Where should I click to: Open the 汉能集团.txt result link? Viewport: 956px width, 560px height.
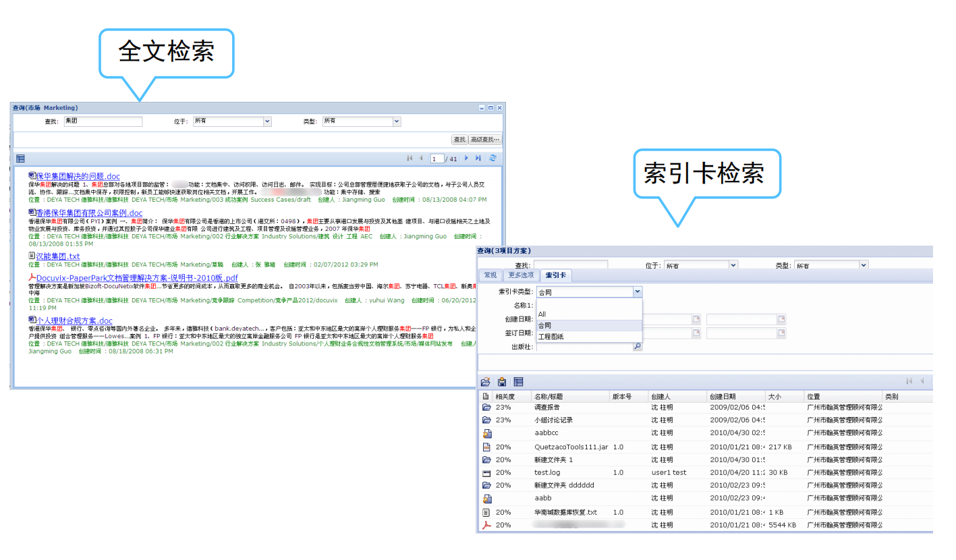58,256
